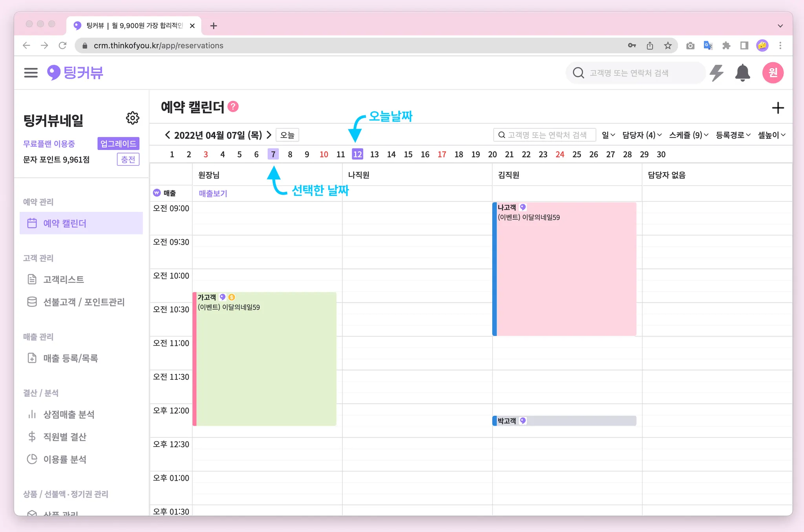
Task: Expand the 담당자 (4) dropdown
Action: tap(642, 135)
